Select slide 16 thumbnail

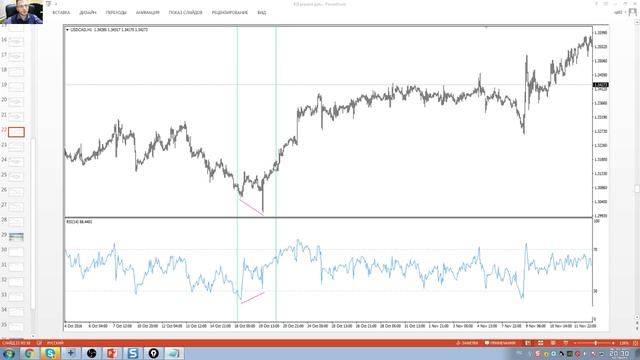click(16, 42)
